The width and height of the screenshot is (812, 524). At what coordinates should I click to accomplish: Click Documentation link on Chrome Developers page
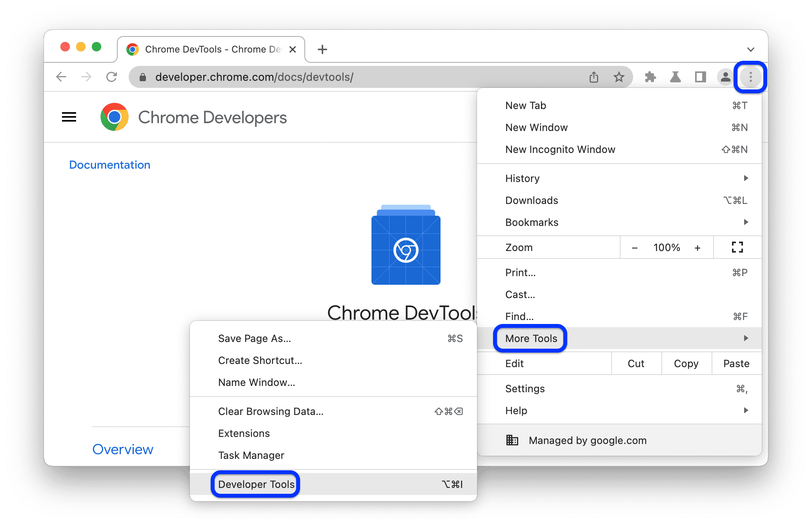coord(109,164)
